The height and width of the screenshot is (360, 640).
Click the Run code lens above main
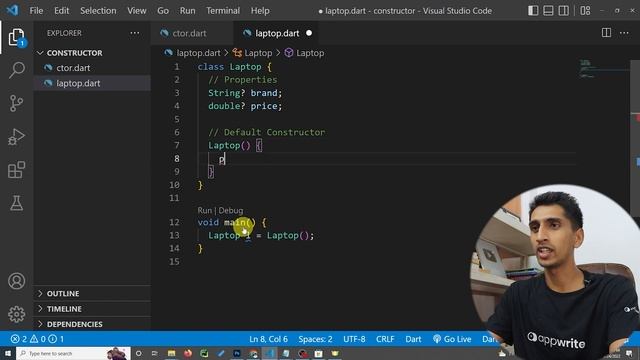click(204, 211)
